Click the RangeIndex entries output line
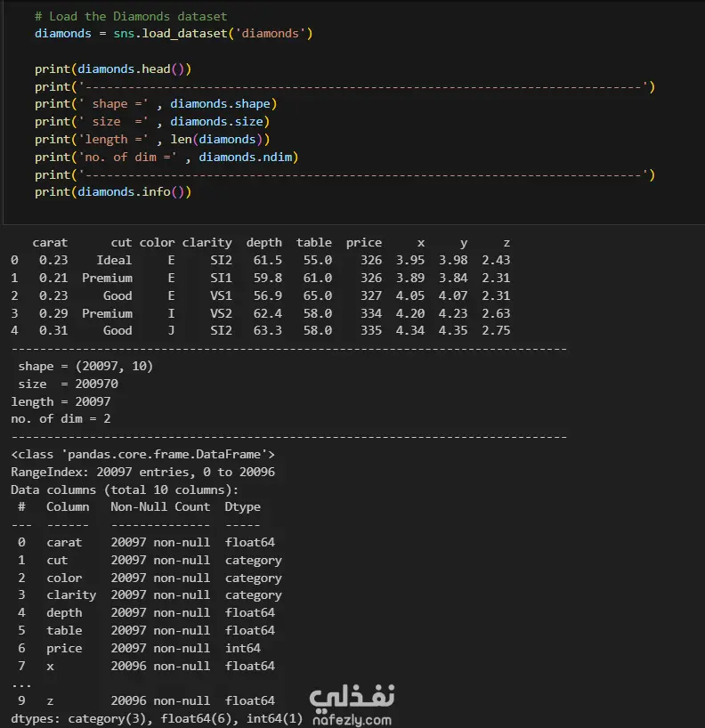Viewport: 705px width, 728px height. (x=142, y=472)
